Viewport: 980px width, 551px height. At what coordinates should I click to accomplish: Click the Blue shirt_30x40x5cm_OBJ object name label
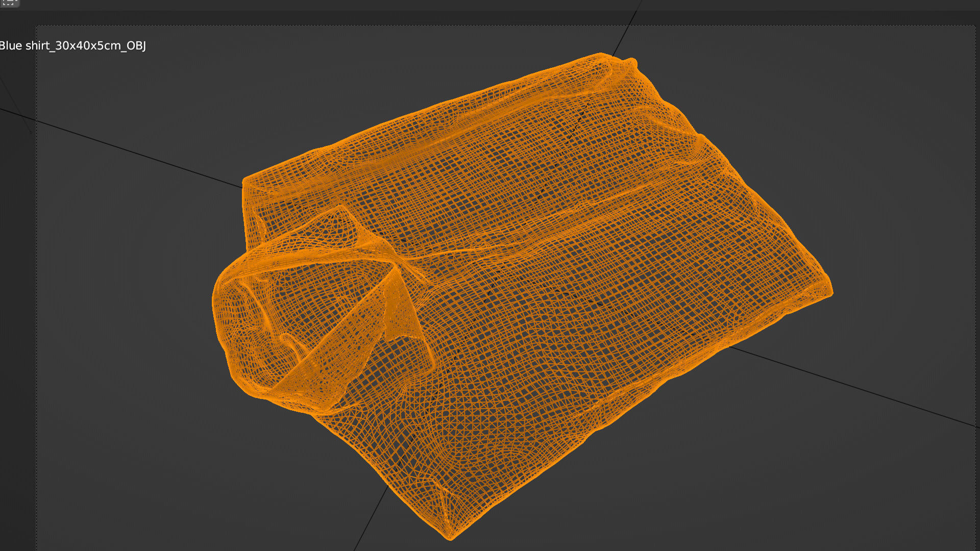click(72, 46)
